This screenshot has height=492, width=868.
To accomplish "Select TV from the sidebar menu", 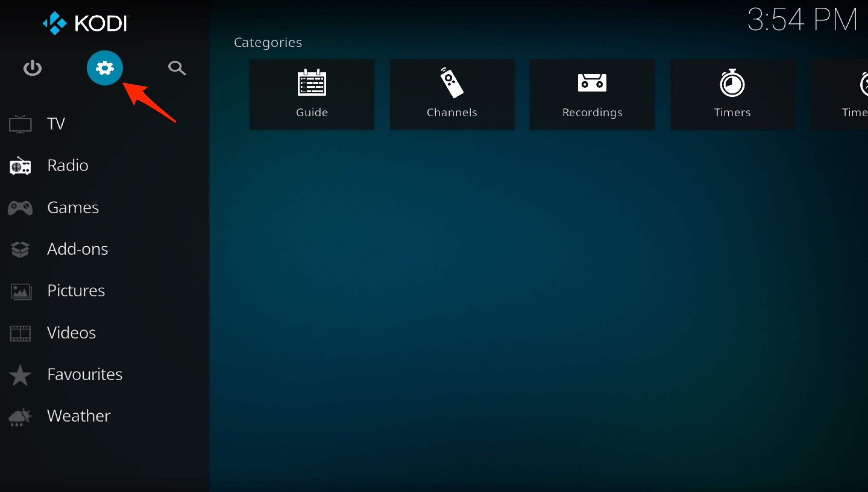I will click(56, 123).
